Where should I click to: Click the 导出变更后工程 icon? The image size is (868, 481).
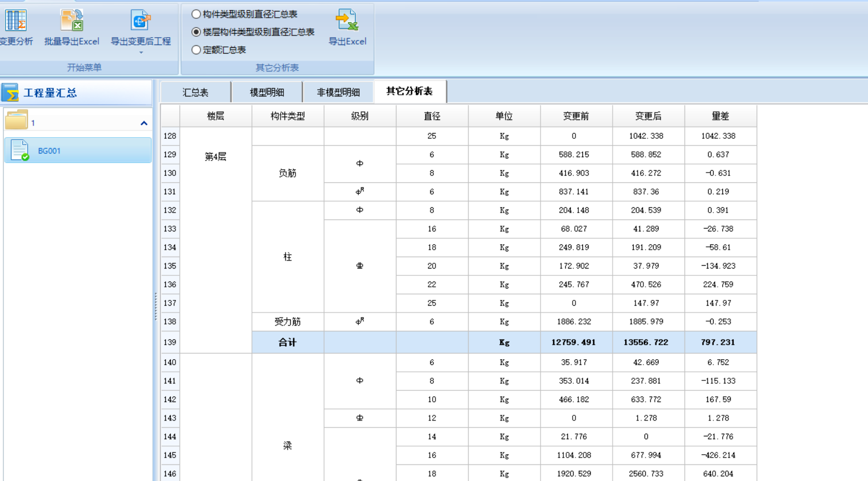[141, 21]
